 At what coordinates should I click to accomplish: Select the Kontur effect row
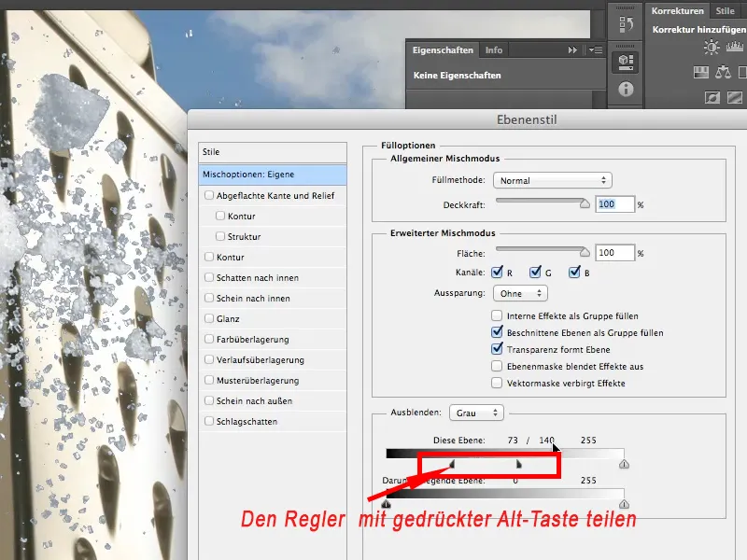pyautogui.click(x=273, y=258)
